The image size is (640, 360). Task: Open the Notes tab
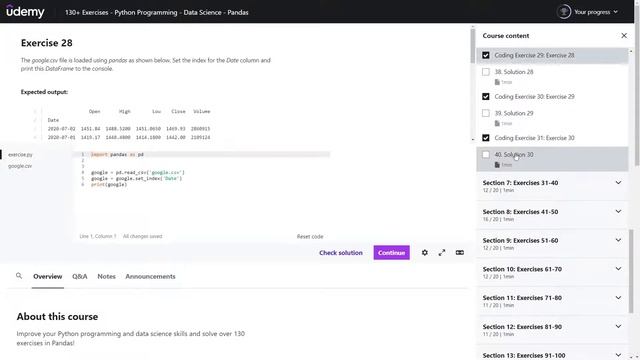click(x=107, y=276)
